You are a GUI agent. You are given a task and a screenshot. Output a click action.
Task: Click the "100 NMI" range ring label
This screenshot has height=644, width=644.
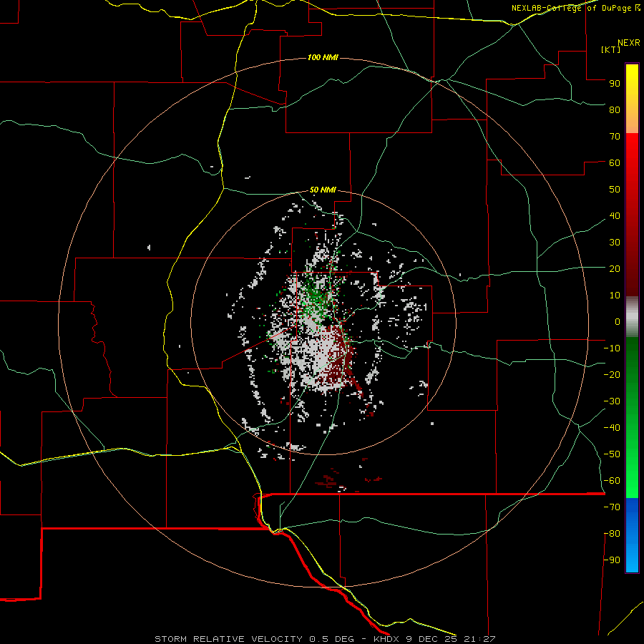(x=323, y=57)
